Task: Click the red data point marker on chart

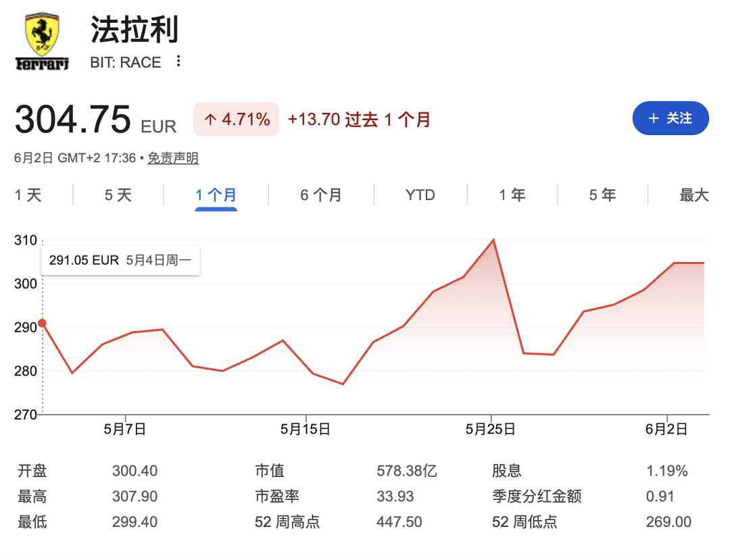Action: pos(43,324)
